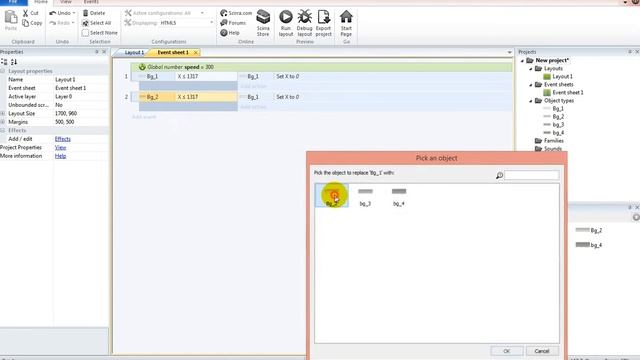Image resolution: width=640 pixels, height=360 pixels.
Task: Open the Redo dropdown arrow
Action: click(x=73, y=23)
